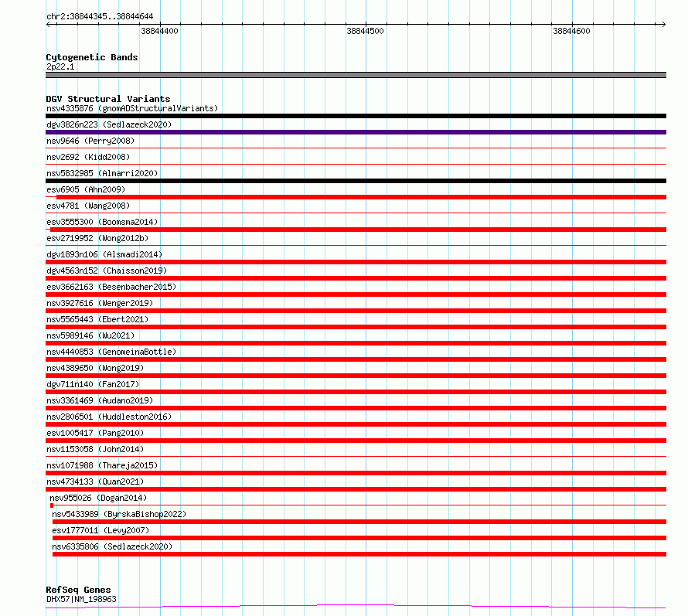This screenshot has height=616, width=688.
Task: Open variant nsv2806501 (Huddleston2016)
Action: pyautogui.click(x=109, y=417)
